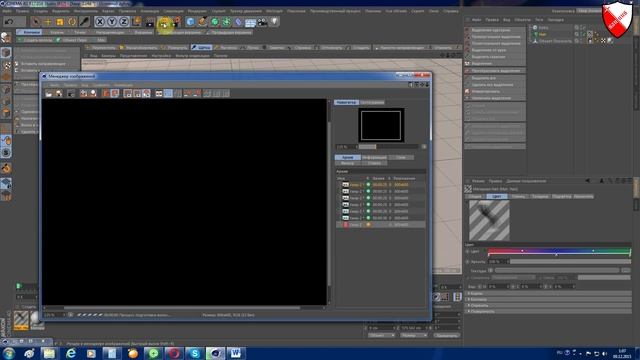Click the Navigator zoom slider
640x360 pixels.
[x=388, y=147]
